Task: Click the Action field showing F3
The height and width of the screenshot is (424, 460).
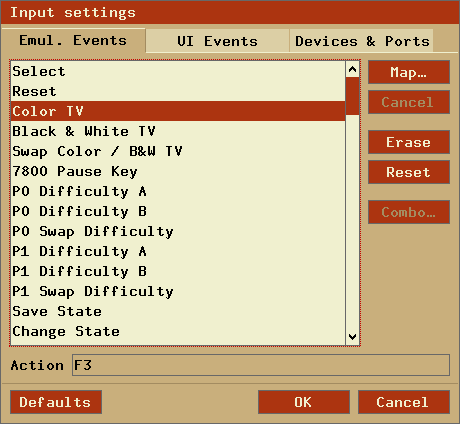Action: pos(261,365)
